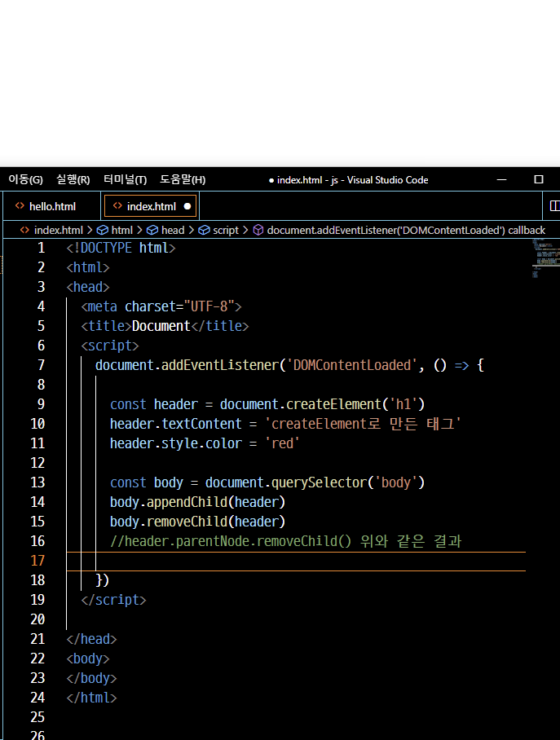Click line number 7 in the gutter
Image resolution: width=560 pixels, height=740 pixels.
(x=41, y=365)
